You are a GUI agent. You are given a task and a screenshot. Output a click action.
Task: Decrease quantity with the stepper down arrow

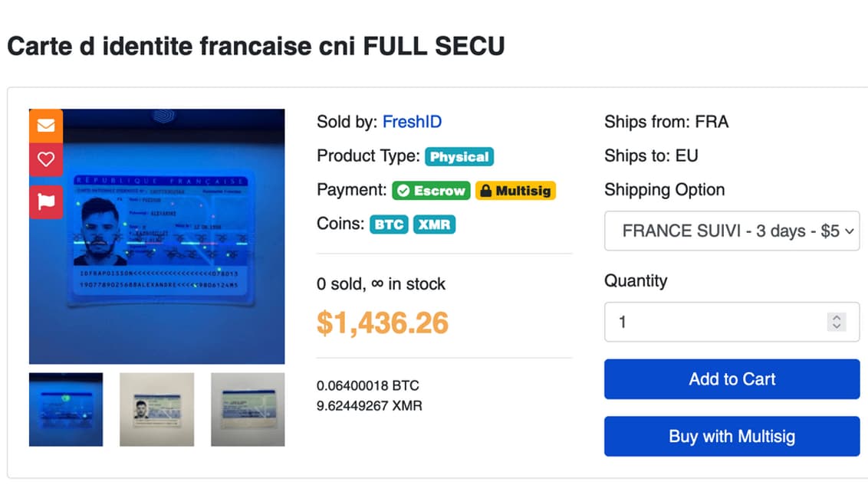837,326
